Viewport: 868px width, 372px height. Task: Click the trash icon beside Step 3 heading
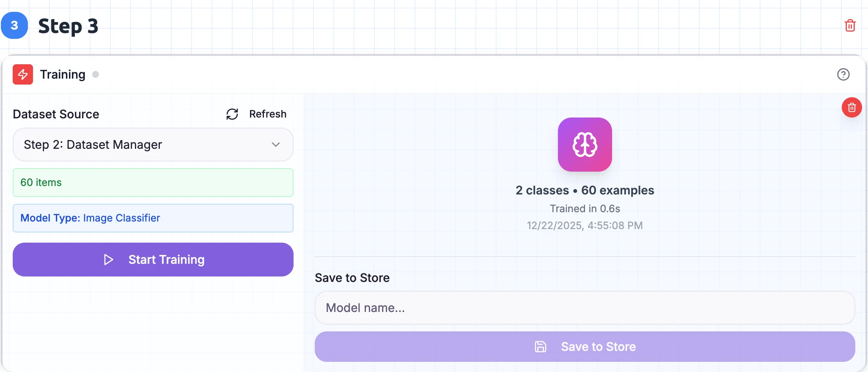click(850, 25)
